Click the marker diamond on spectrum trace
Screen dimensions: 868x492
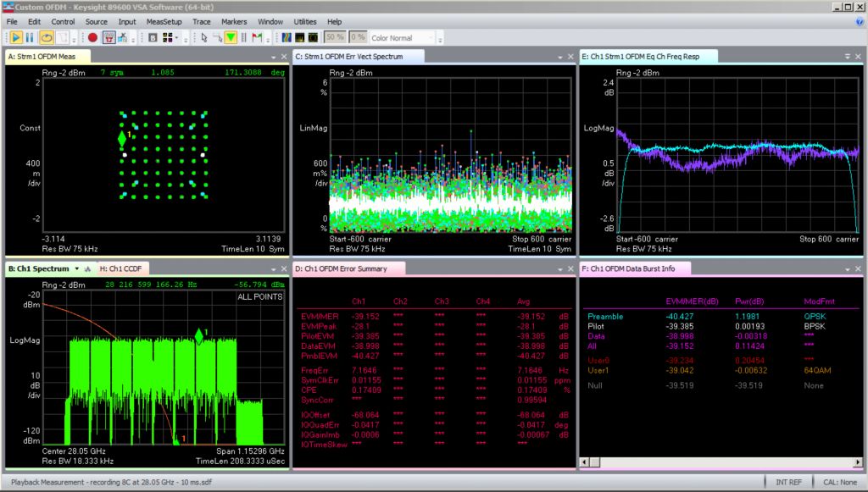(x=199, y=337)
